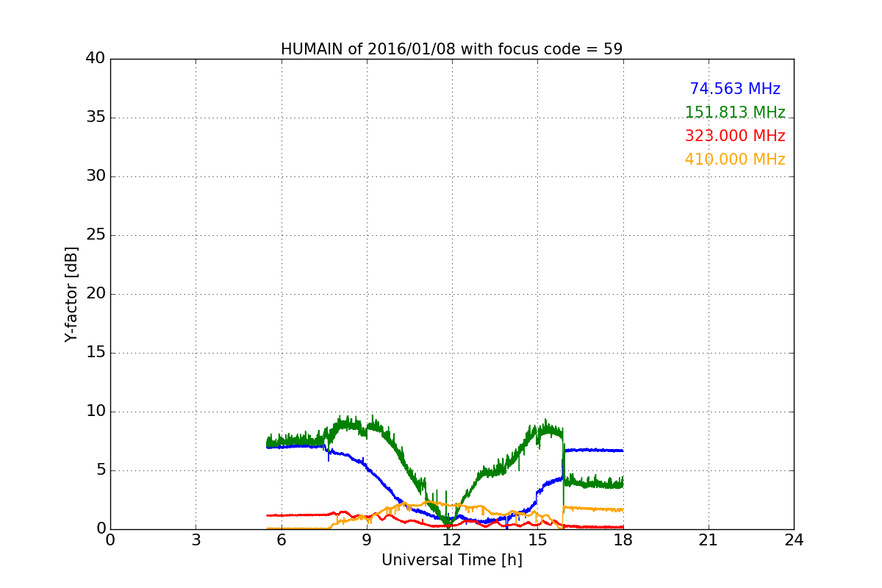Click the x-axis tick label 3
The image size is (882, 588).
click(196, 540)
